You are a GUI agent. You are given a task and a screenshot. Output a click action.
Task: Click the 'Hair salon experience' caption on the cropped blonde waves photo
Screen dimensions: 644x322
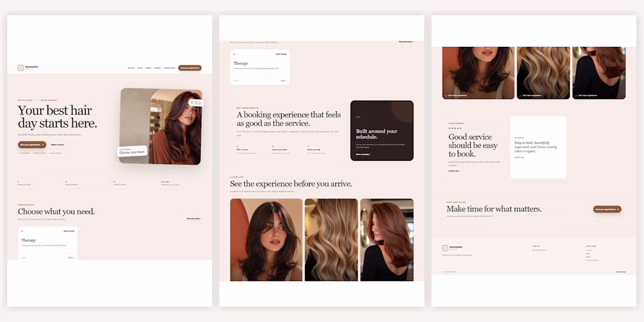point(532,95)
